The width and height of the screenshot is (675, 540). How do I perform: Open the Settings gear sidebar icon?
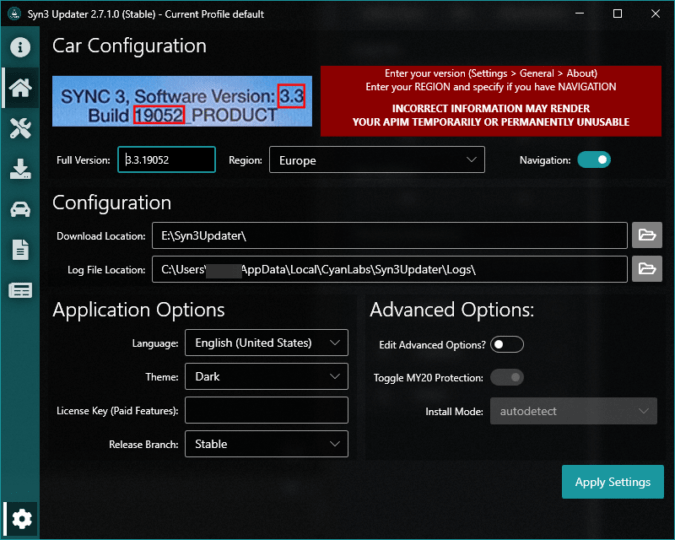point(22,519)
